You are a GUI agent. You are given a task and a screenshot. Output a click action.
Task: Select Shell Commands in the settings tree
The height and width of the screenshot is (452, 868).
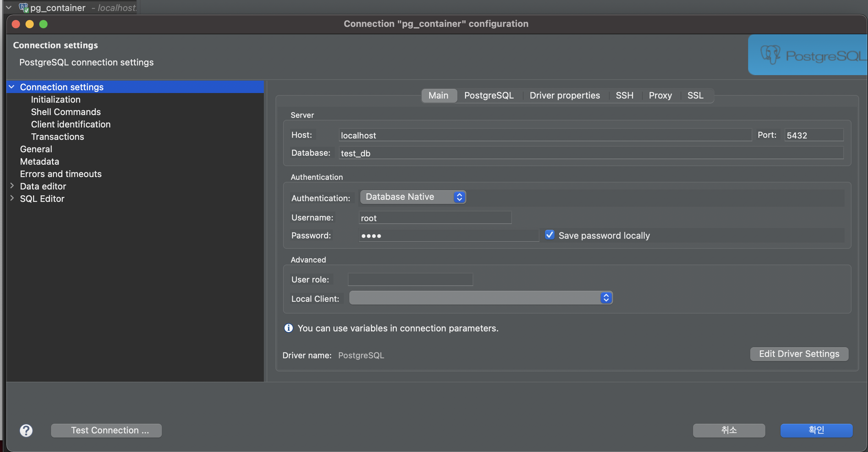pos(66,112)
